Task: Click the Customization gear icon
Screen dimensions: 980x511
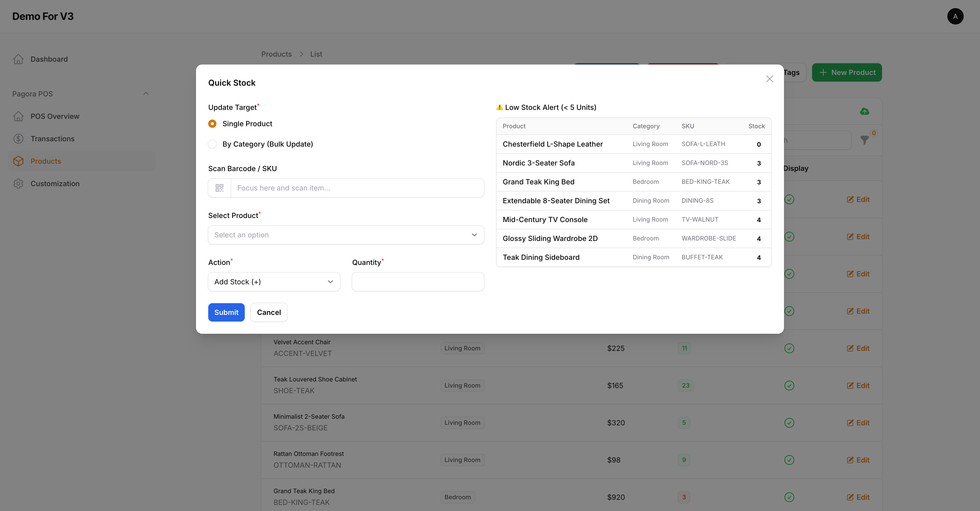Action: (x=18, y=184)
